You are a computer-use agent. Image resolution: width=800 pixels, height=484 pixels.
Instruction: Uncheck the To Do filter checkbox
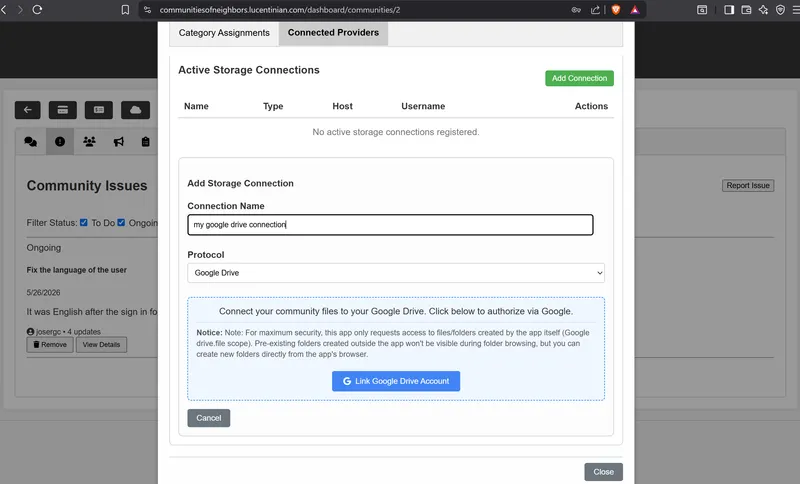84,222
